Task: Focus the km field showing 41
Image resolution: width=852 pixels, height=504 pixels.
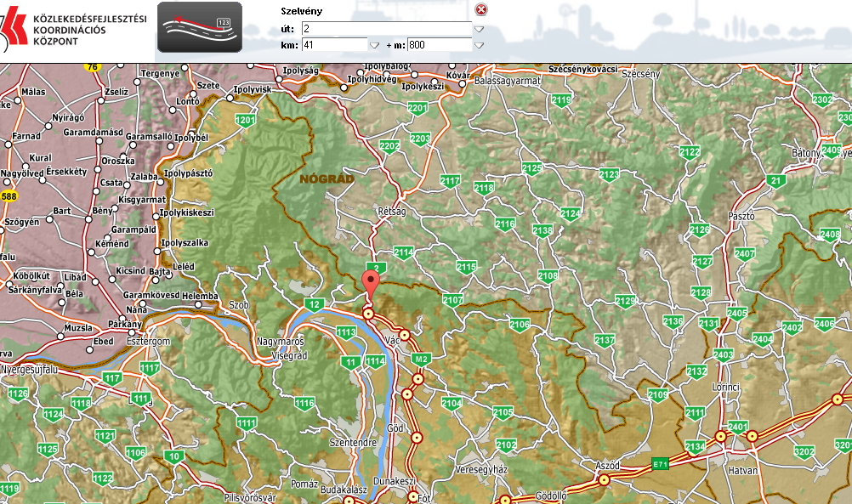Action: [x=334, y=45]
